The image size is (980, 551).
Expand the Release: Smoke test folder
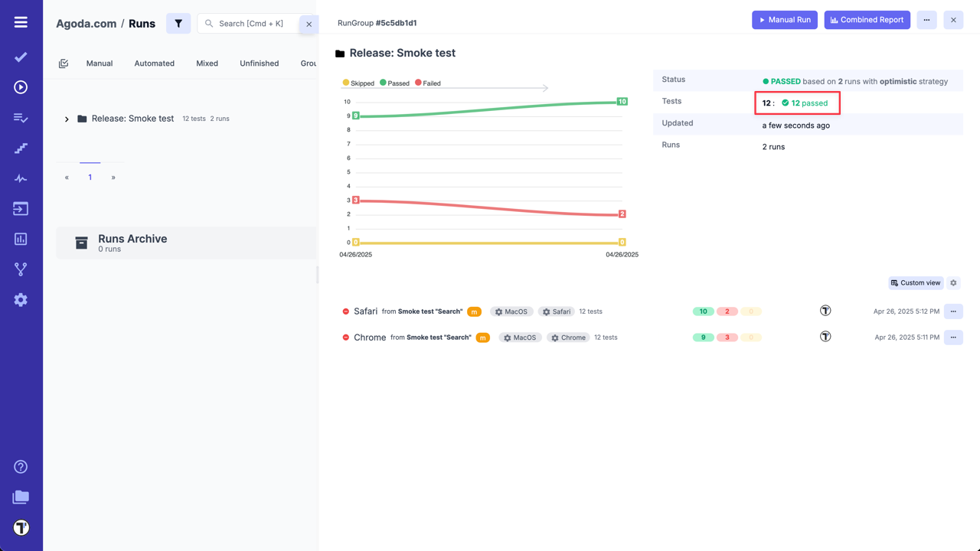(67, 119)
